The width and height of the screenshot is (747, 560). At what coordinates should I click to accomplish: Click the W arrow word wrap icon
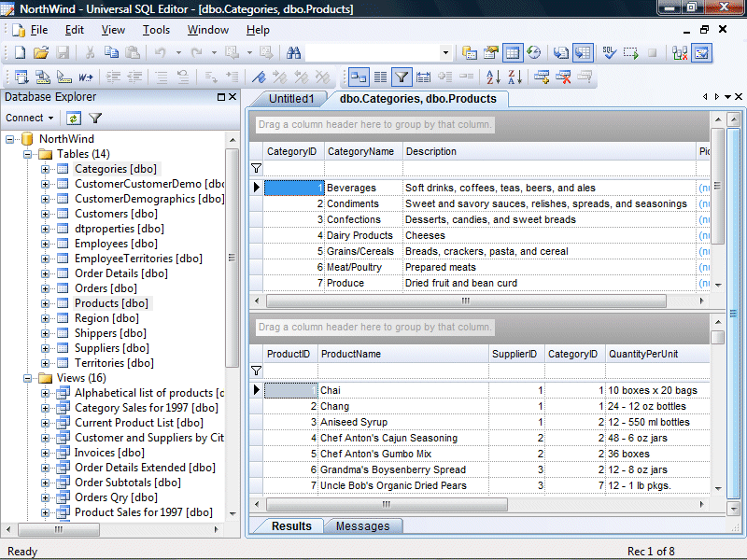pyautogui.click(x=86, y=77)
